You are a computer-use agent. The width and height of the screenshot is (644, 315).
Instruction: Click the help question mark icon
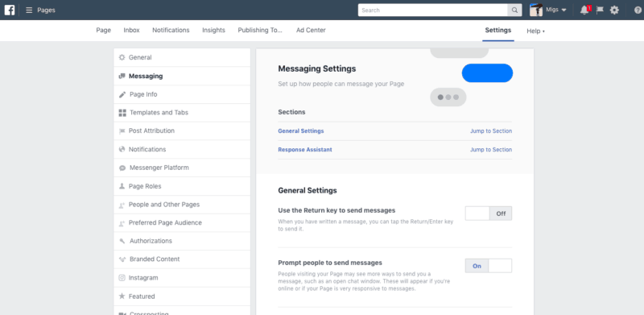point(638,10)
